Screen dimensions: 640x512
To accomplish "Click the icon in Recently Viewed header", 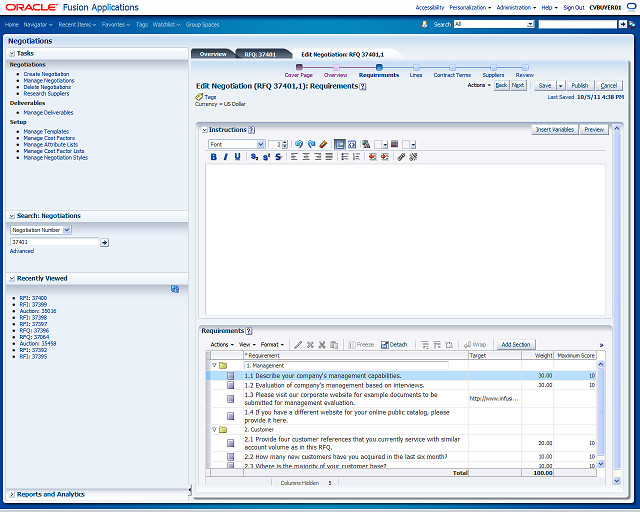I will pyautogui.click(x=175, y=289).
